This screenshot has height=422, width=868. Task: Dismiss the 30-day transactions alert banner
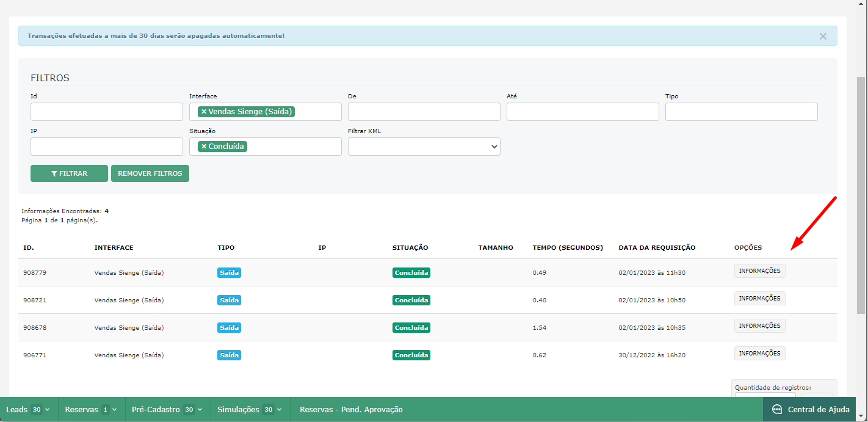click(x=823, y=36)
